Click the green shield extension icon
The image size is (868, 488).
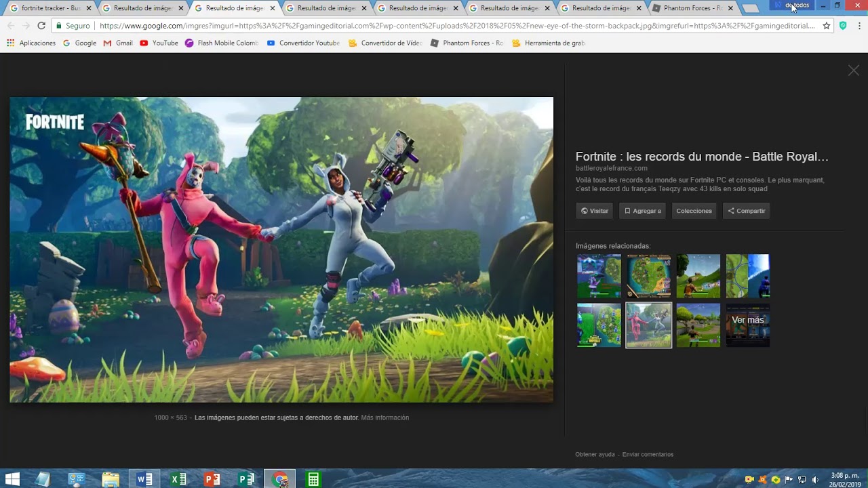click(x=843, y=26)
